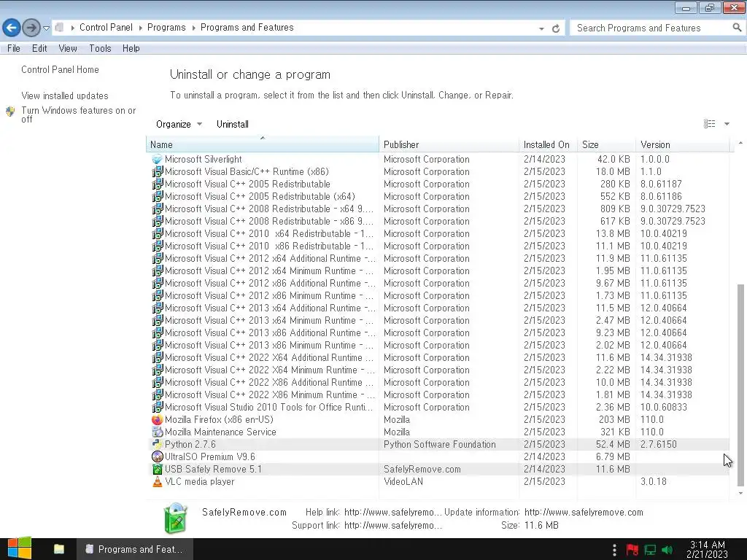Screen dimensions: 747x560
Task: Open the recent pages dropdown arrow
Action: click(x=46, y=28)
